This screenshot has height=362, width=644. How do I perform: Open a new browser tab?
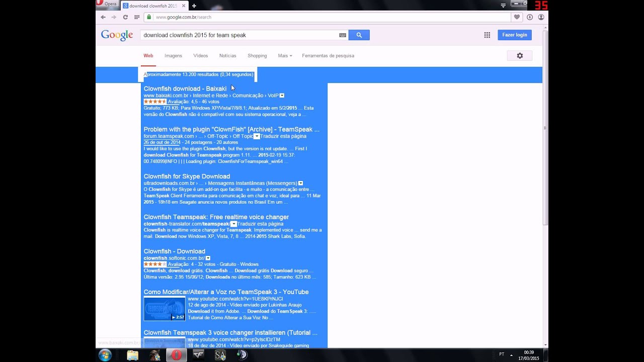click(194, 6)
